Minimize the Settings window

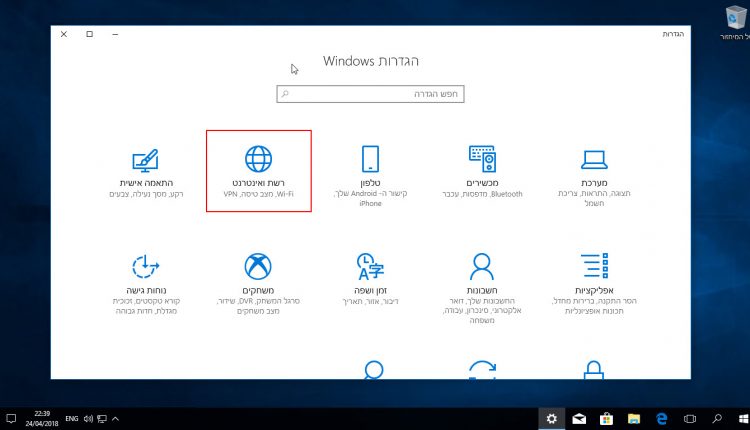click(x=115, y=34)
